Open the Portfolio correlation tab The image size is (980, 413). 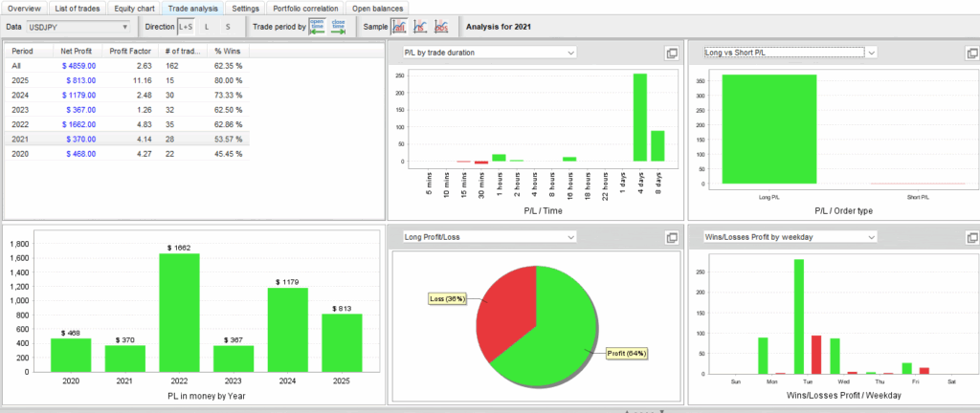pyautogui.click(x=309, y=8)
